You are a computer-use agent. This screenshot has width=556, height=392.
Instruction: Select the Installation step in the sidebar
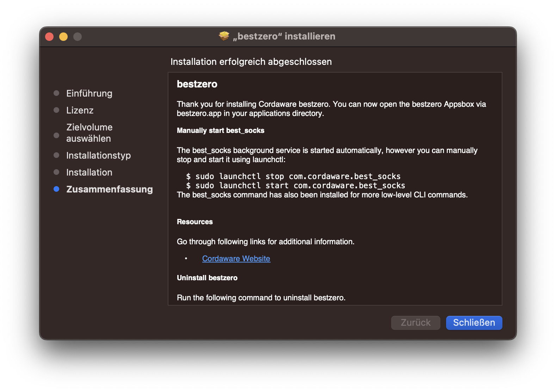(89, 172)
